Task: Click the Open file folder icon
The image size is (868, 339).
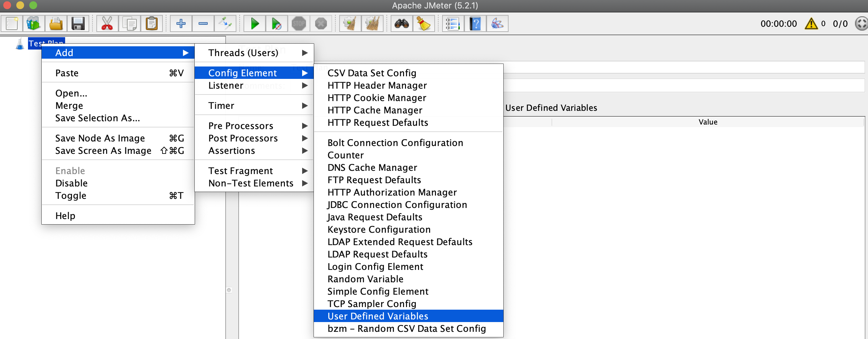Action: tap(56, 23)
